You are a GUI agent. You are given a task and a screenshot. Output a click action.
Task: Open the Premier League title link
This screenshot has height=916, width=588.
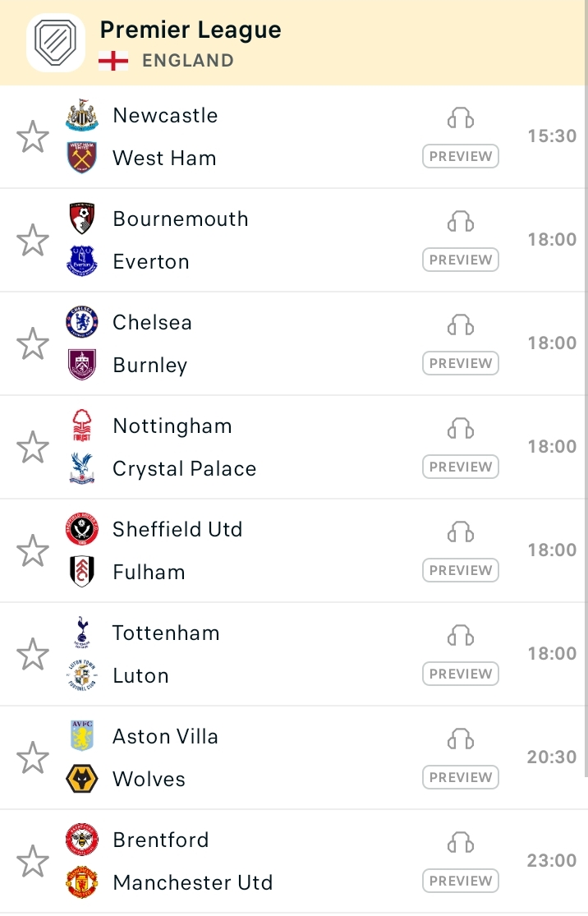pyautogui.click(x=191, y=30)
